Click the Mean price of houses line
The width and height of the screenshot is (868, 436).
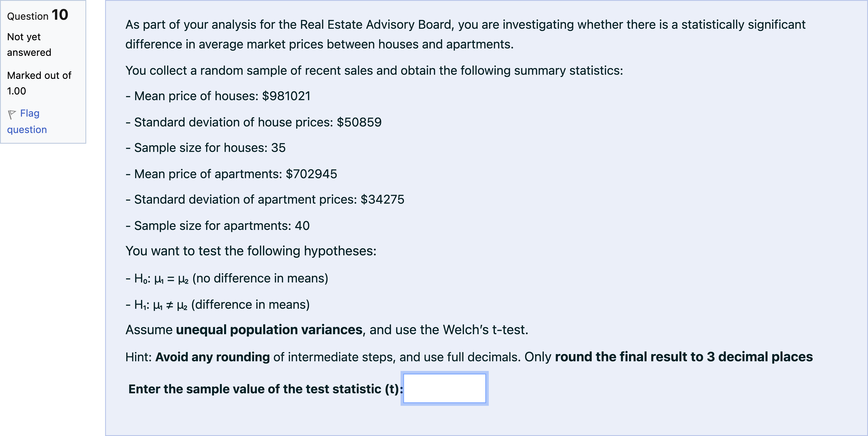[218, 96]
